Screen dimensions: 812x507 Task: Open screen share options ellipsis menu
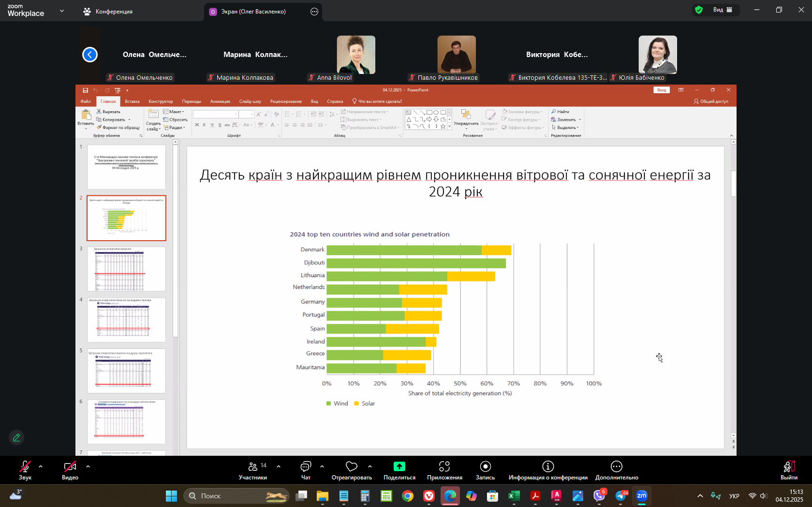tap(314, 12)
